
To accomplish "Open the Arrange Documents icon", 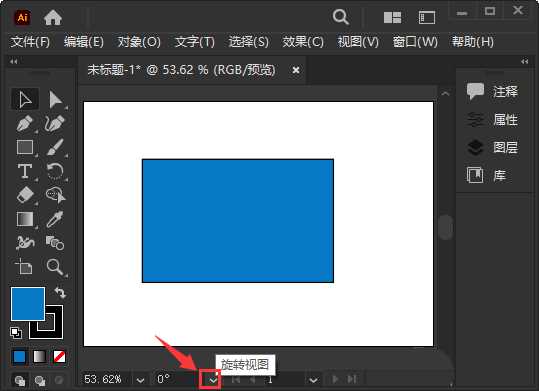I will point(392,18).
